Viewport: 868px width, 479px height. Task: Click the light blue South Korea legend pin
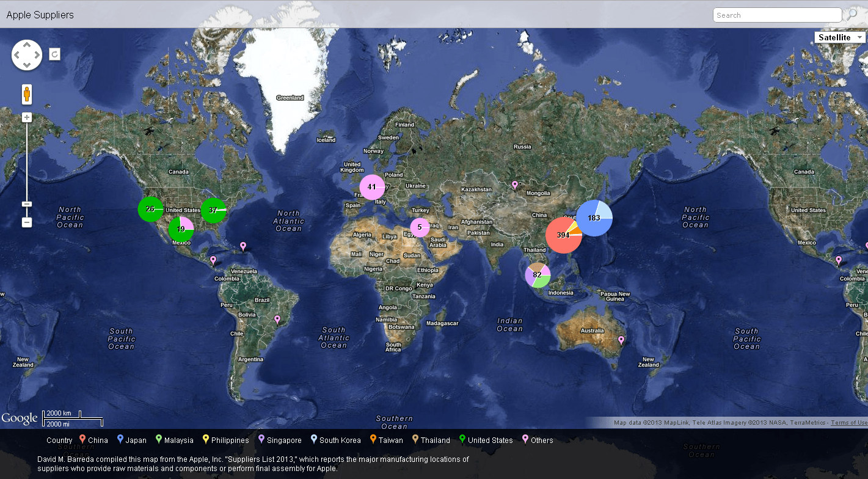[x=314, y=439]
